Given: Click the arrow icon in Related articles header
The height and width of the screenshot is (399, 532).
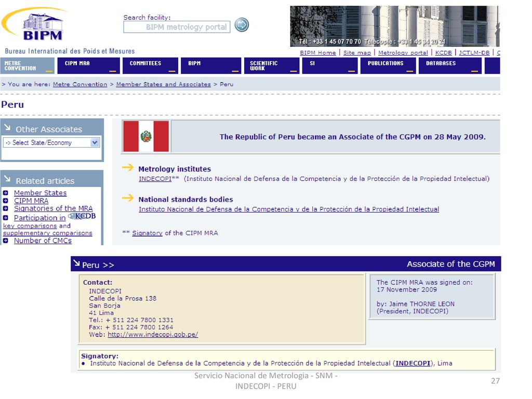Looking at the screenshot, I should [x=7, y=179].
